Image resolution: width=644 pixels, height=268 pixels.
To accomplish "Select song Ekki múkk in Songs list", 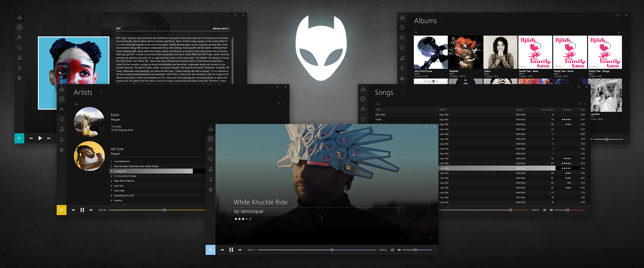I will pos(380,115).
